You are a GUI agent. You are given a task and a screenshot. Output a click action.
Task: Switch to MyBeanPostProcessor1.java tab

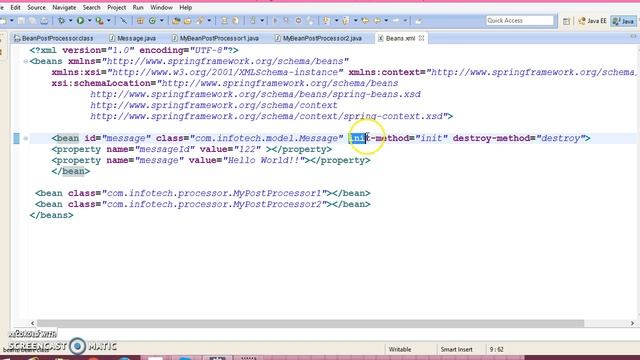(x=216, y=38)
